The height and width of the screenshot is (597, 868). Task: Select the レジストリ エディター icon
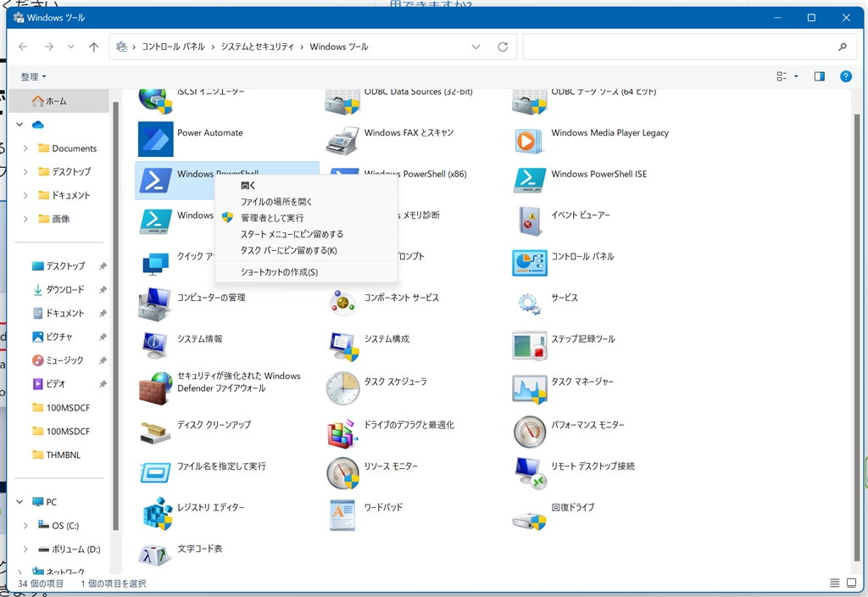157,513
